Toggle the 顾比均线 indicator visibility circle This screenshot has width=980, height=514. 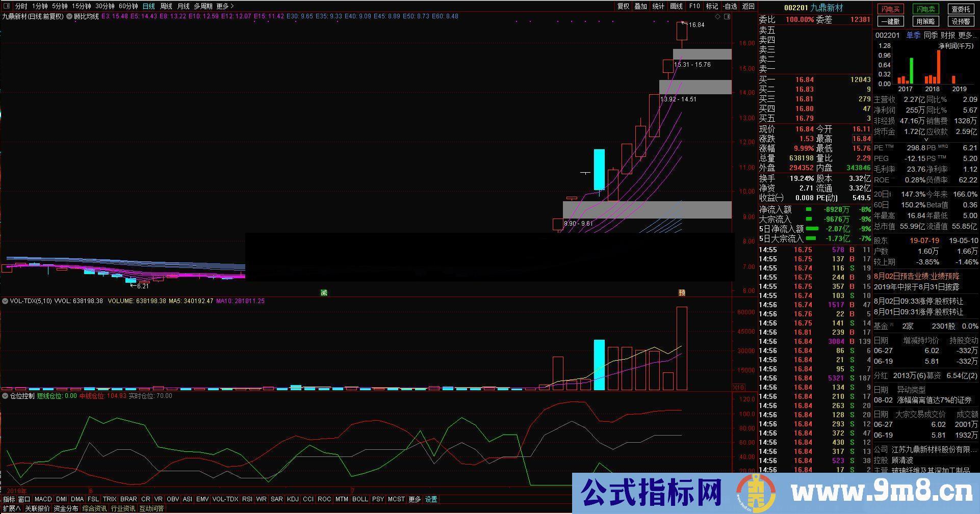pyautogui.click(x=70, y=16)
